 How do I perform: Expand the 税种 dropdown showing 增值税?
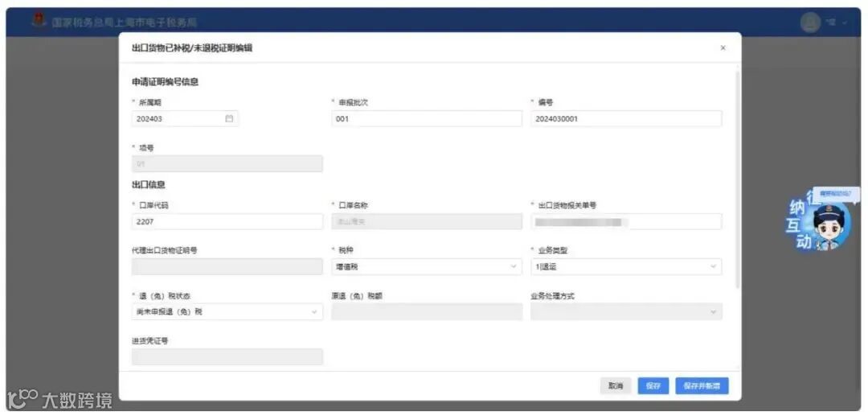click(x=427, y=267)
